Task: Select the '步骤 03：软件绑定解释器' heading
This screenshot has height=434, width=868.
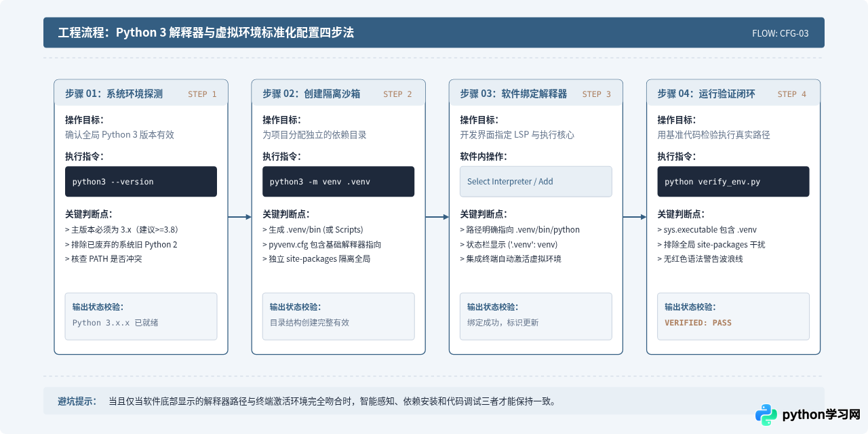Action: pos(513,94)
